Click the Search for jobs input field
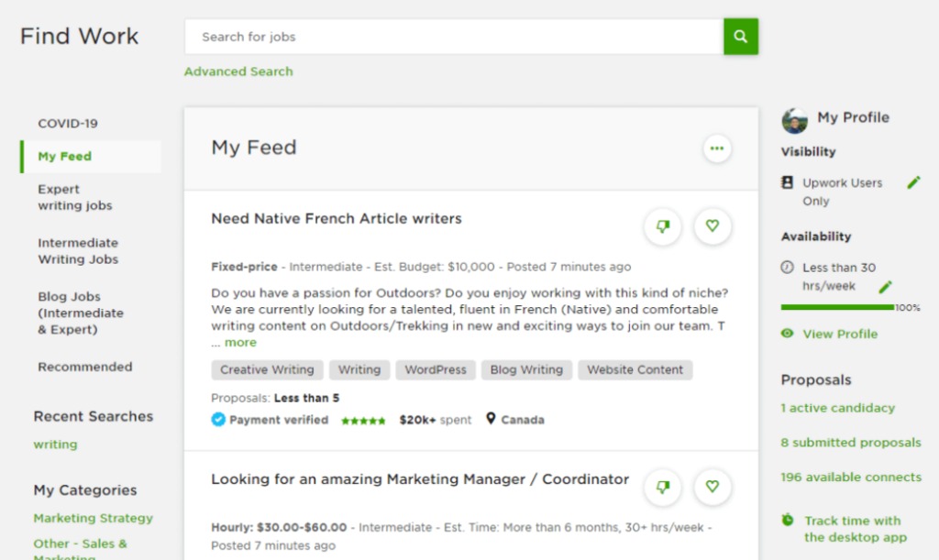This screenshot has height=560, width=939. [413, 37]
